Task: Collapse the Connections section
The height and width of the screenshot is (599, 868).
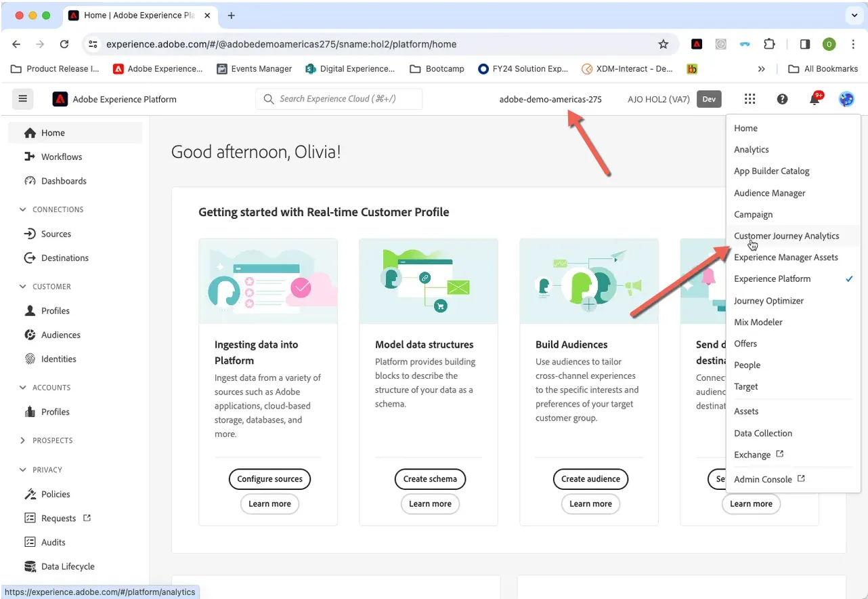Action: click(23, 209)
